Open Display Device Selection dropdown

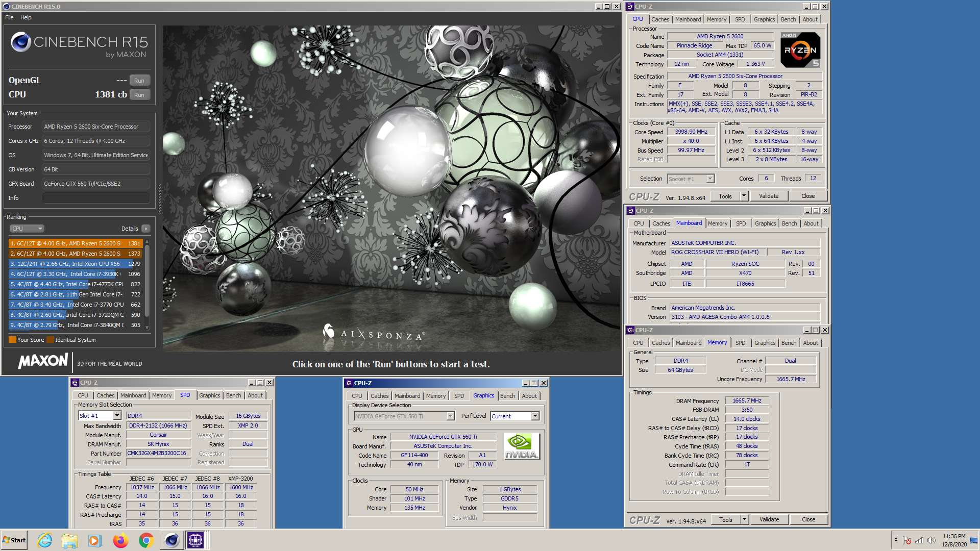450,416
